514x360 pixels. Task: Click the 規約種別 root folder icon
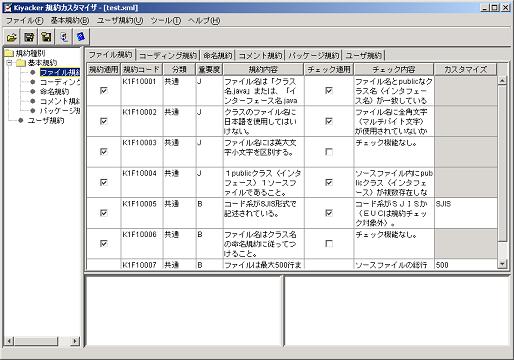[9, 53]
